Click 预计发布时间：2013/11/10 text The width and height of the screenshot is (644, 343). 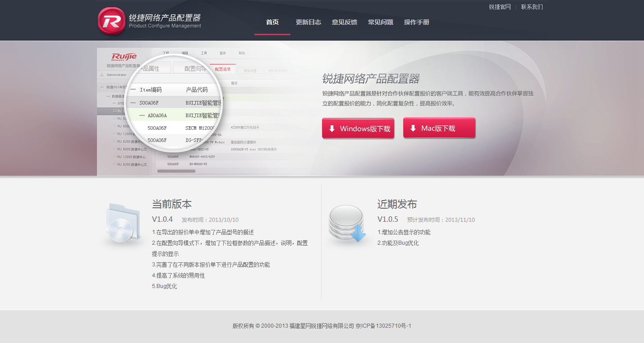441,220
